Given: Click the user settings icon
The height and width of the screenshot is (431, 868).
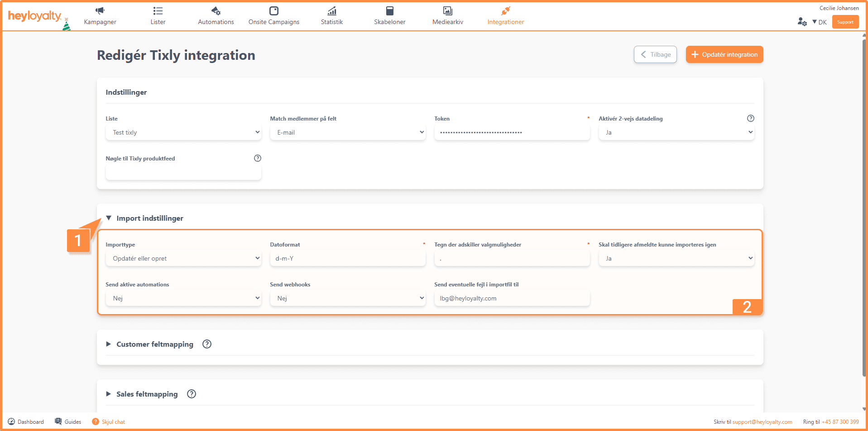Looking at the screenshot, I should point(802,22).
